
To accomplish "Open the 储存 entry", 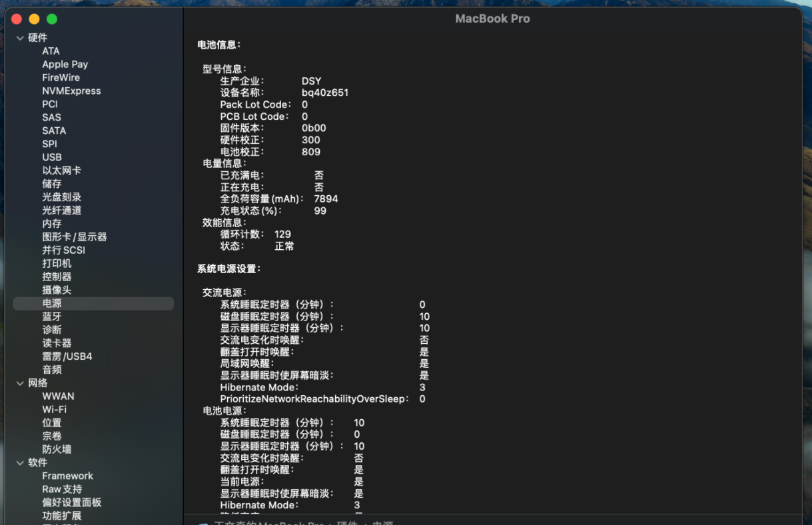I will [51, 184].
